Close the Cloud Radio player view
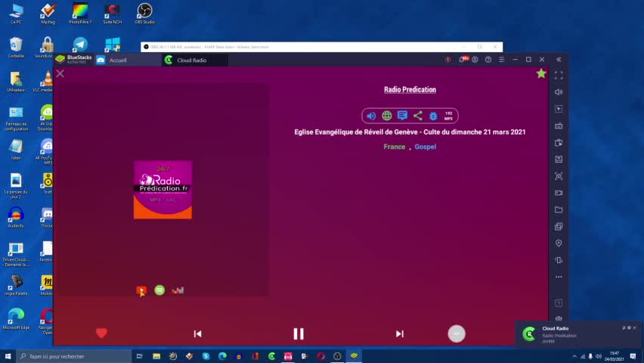Image resolution: width=644 pixels, height=363 pixels. tap(60, 73)
